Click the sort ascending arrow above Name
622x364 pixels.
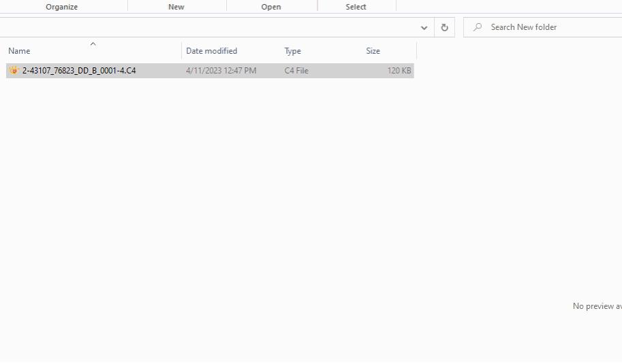pos(93,44)
